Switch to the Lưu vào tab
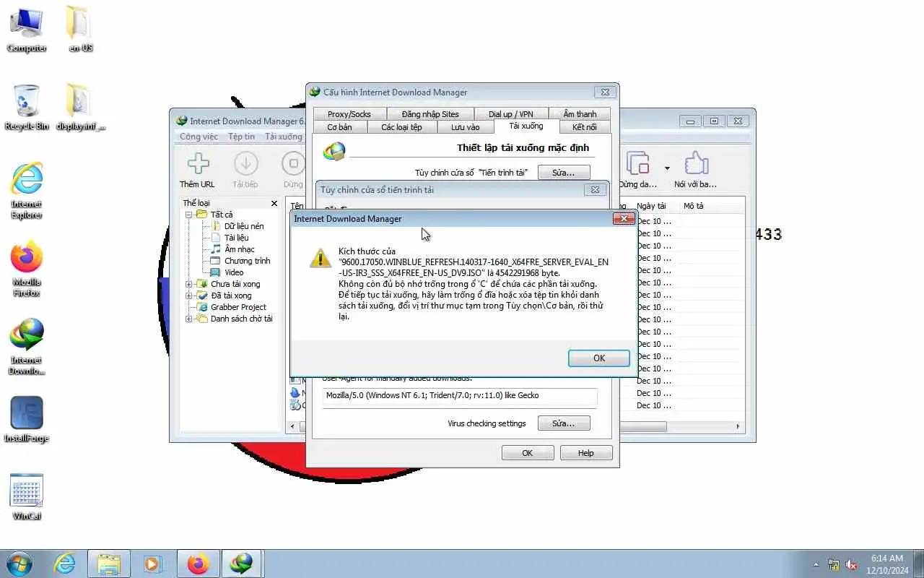 point(465,127)
